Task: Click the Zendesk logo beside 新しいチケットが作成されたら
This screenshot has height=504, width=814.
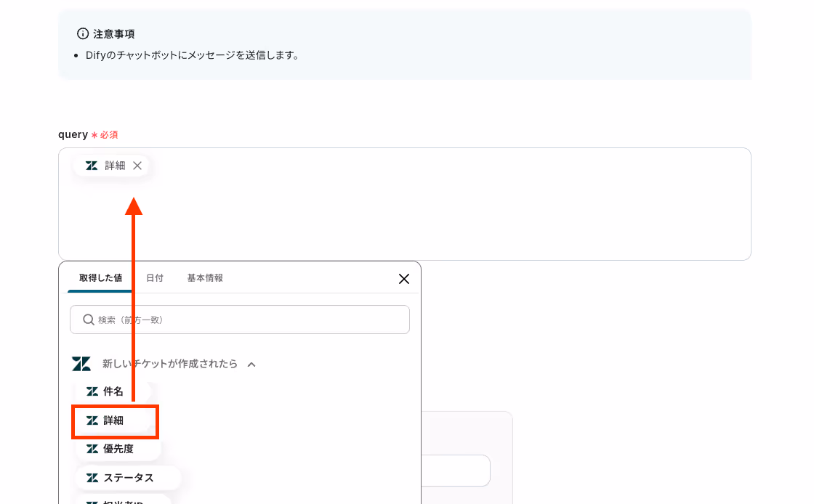Action: click(x=81, y=364)
